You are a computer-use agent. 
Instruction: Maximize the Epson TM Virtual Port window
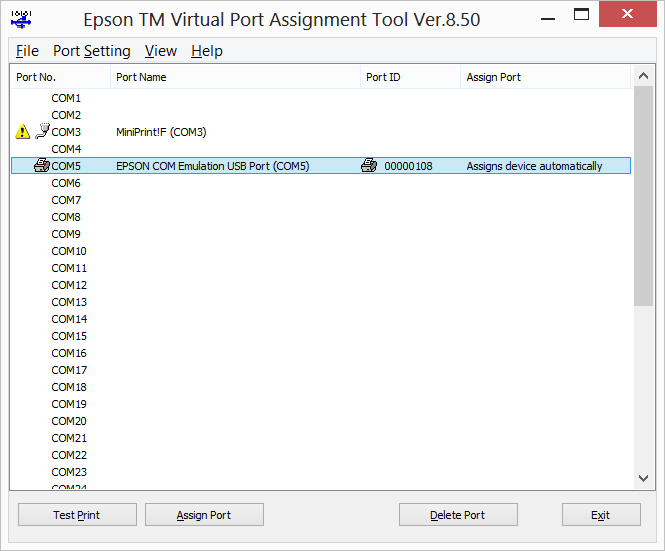581,14
